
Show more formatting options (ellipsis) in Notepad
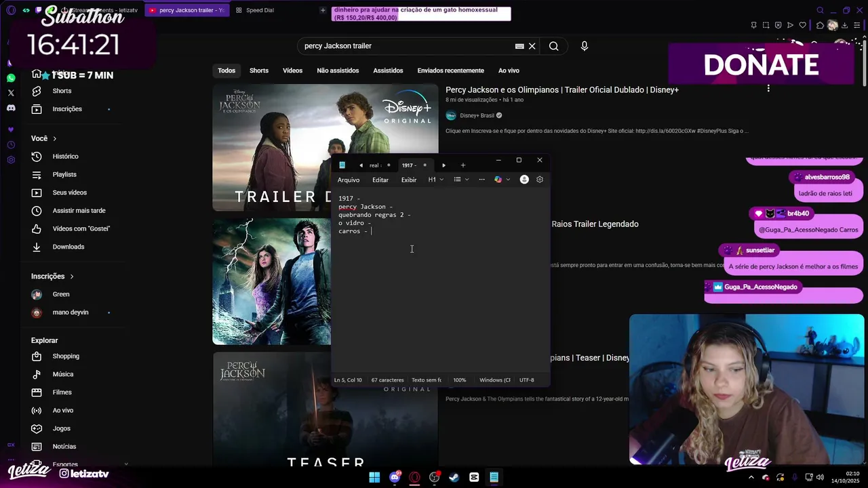point(481,180)
